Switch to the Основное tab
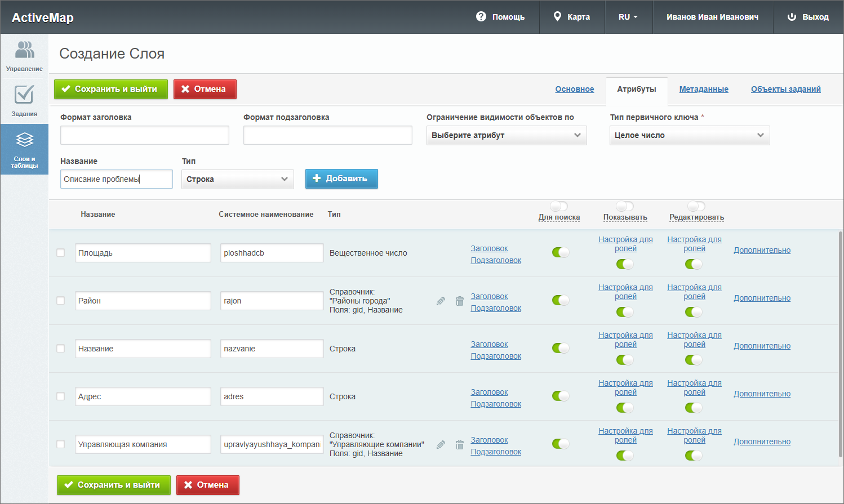Viewport: 844px width, 504px height. coord(575,89)
